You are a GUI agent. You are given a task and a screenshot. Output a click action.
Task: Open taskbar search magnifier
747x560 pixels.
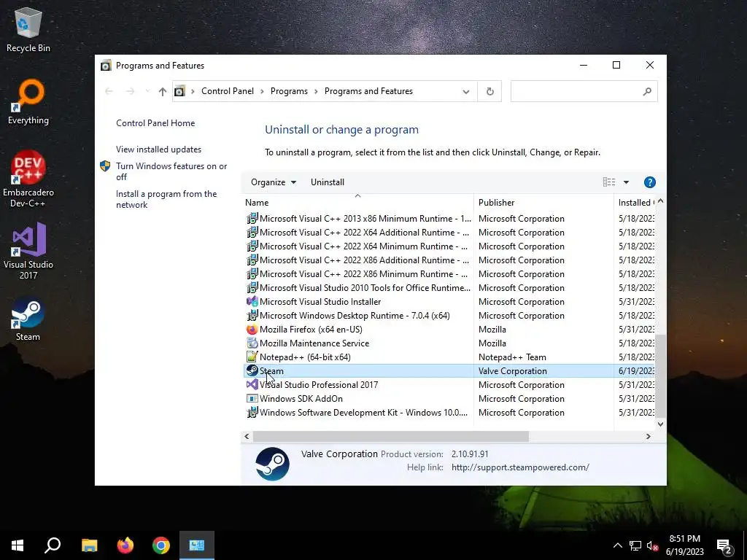tap(53, 545)
